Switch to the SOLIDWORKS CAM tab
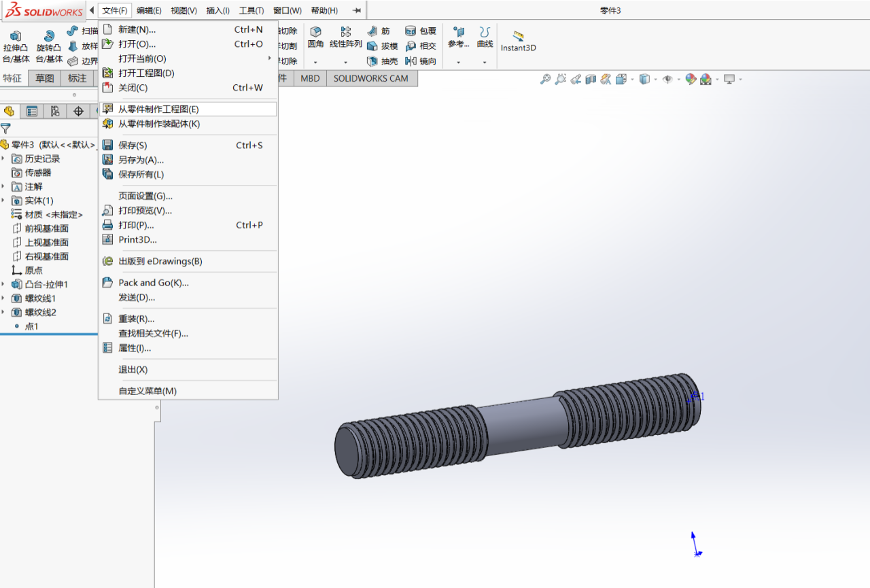 (x=371, y=78)
